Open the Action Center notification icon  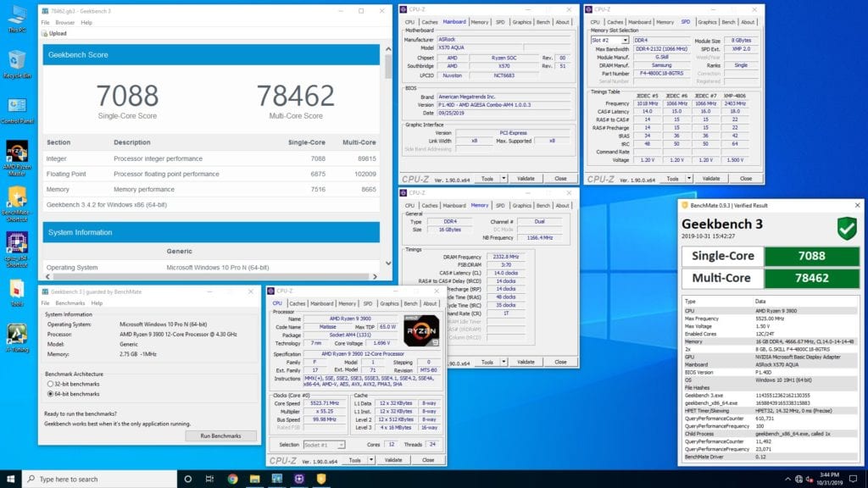[853, 480]
